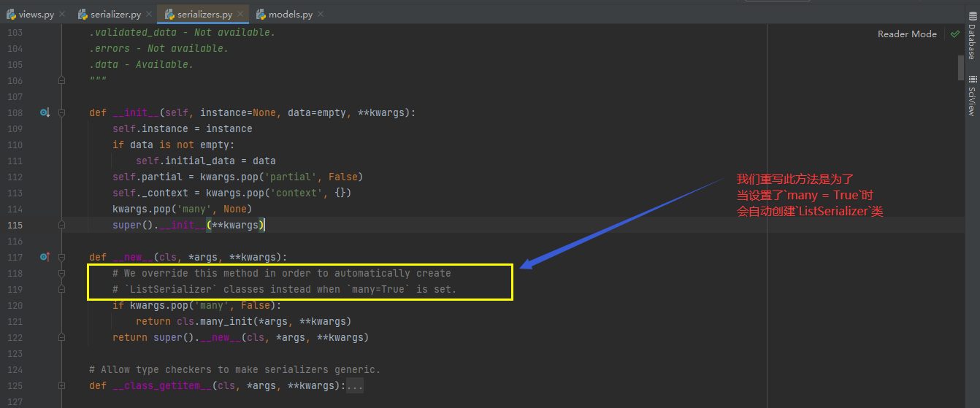Screen dimensions: 980x408
Task: Collapse the comment block fold at line 118
Action: click(62, 273)
